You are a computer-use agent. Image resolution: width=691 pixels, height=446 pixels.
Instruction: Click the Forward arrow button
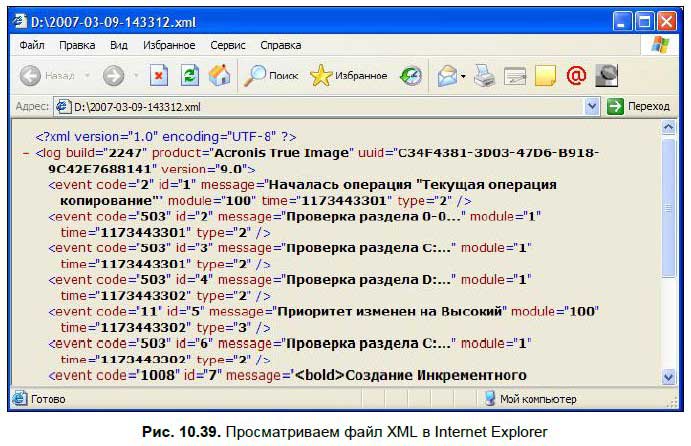[112, 76]
